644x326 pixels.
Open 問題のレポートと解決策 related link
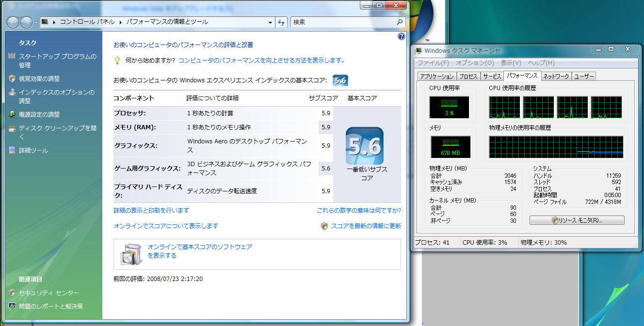[51, 306]
